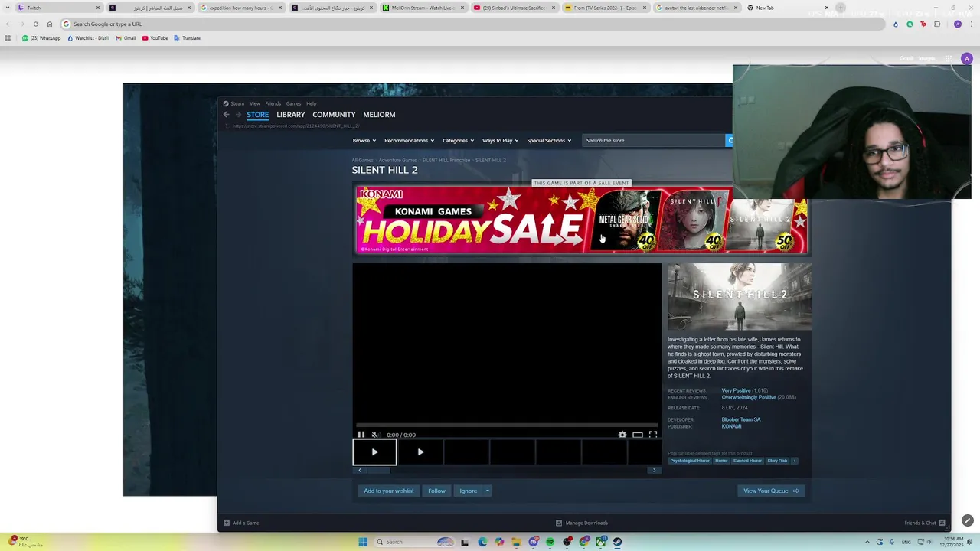
Task: Click the trailer progress bar
Action: (x=507, y=425)
